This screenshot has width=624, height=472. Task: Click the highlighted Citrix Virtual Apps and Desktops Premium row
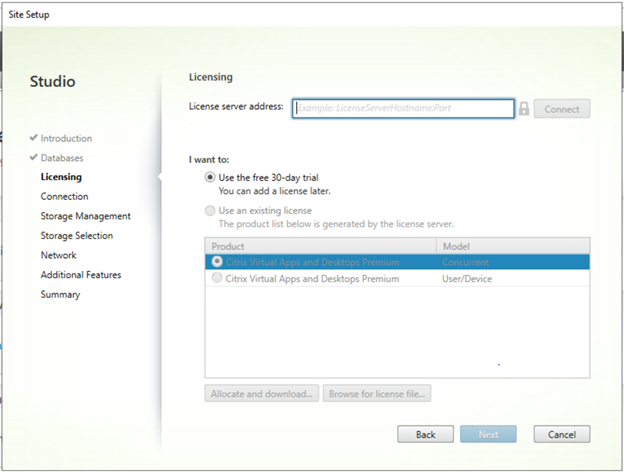tap(397, 262)
